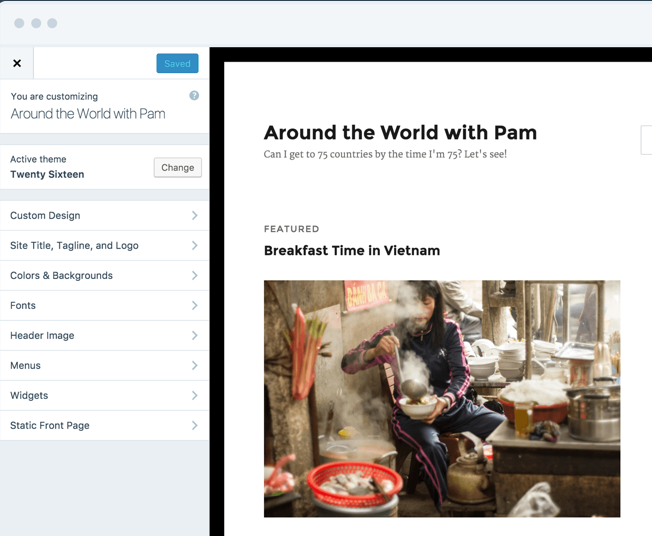Click Change to switch the active theme
This screenshot has width=652, height=536.
click(x=177, y=167)
